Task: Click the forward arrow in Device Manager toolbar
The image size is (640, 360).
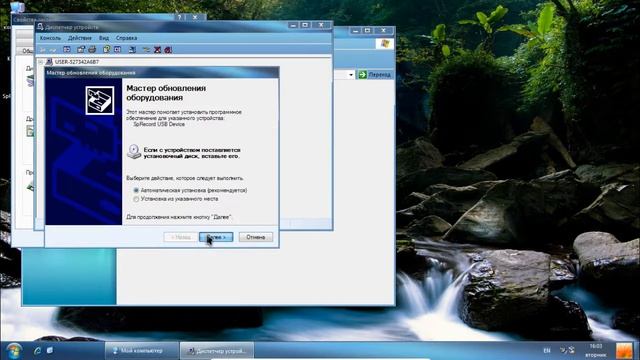Action: click(53, 50)
